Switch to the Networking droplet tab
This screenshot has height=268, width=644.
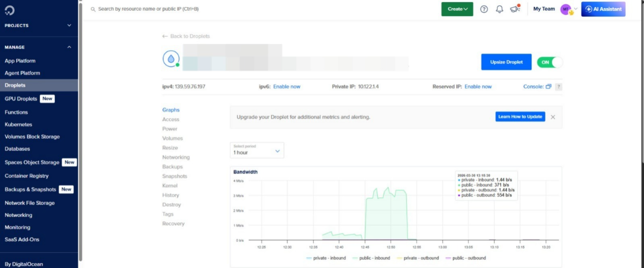[x=176, y=157]
